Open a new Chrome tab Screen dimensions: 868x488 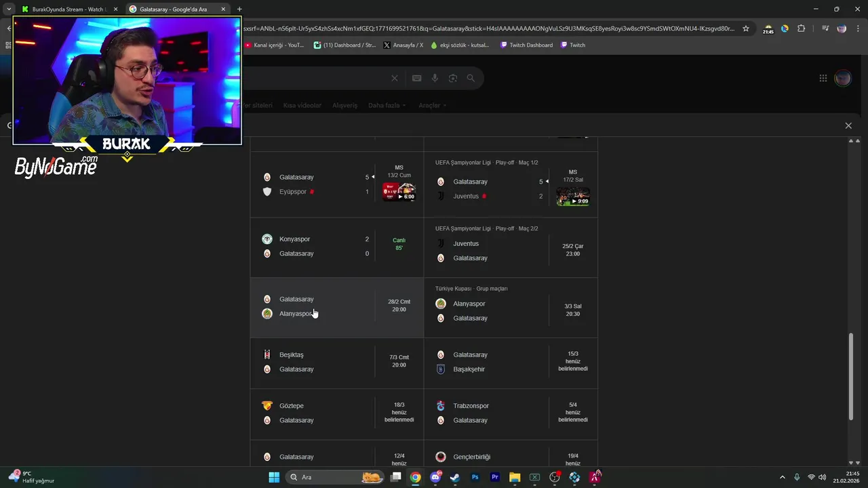coord(239,9)
